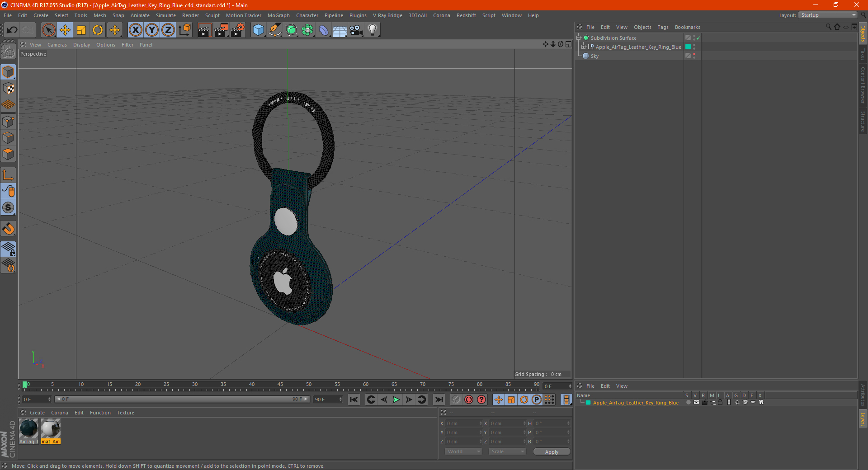Select the mat_Air material thumbnail

[x=51, y=432]
